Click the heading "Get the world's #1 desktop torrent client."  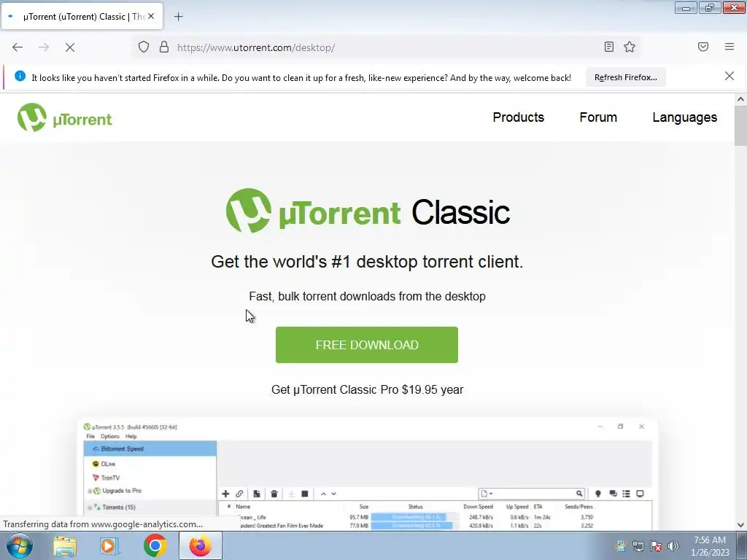point(367,262)
